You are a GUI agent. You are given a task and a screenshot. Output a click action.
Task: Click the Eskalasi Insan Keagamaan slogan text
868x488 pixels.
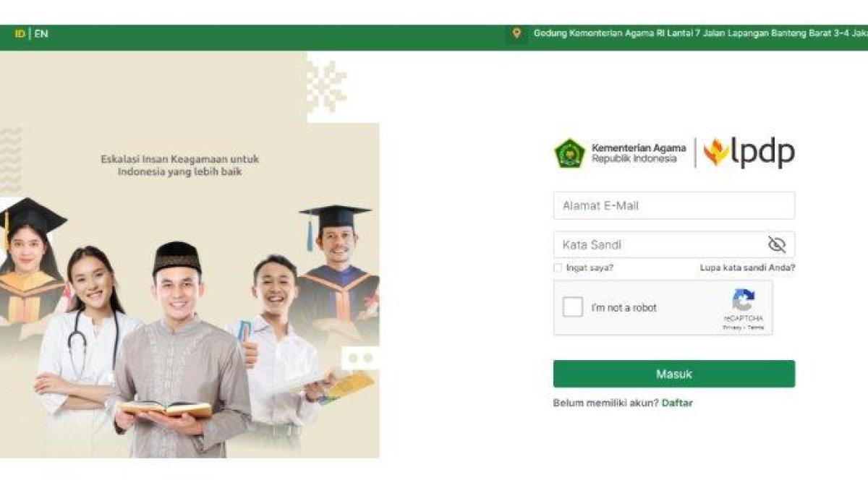click(179, 166)
